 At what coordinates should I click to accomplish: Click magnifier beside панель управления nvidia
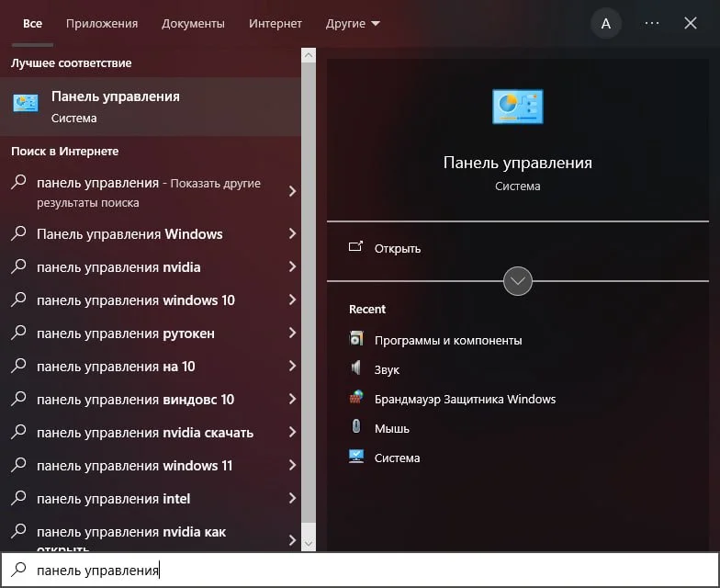[x=18, y=266]
